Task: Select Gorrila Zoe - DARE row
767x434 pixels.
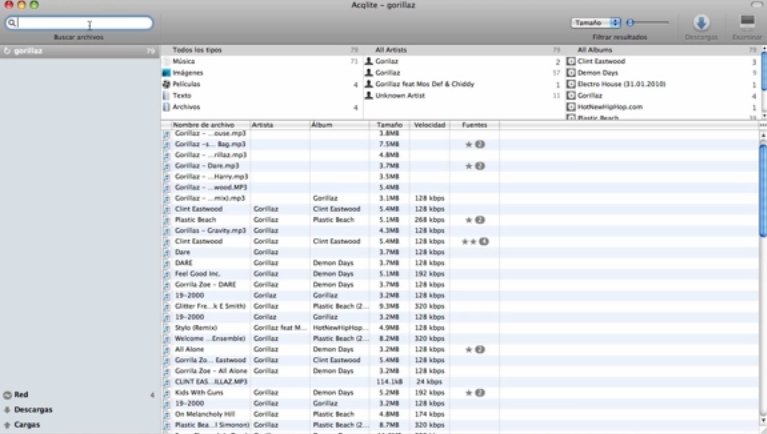Action: point(460,285)
